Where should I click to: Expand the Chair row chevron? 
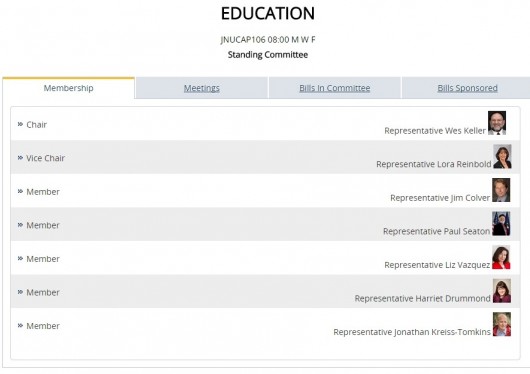[x=20, y=124]
